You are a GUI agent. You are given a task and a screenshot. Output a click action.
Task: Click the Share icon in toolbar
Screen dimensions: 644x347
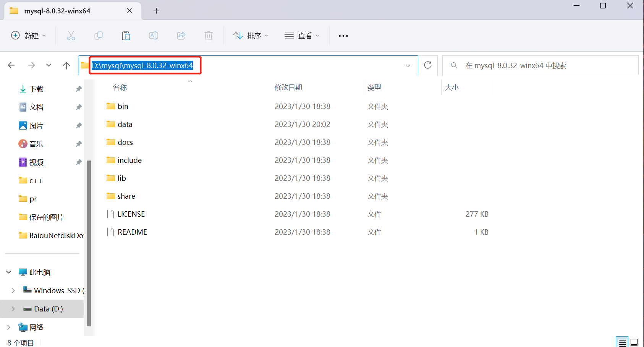181,36
